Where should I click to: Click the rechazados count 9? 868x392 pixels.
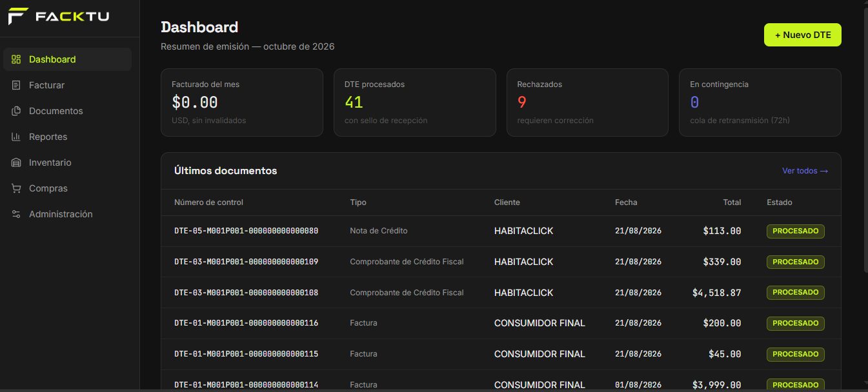(x=522, y=102)
